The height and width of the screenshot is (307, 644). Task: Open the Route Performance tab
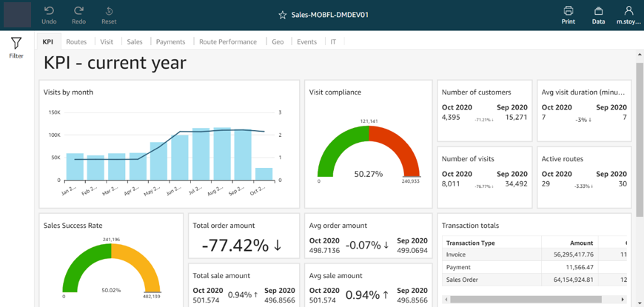227,42
